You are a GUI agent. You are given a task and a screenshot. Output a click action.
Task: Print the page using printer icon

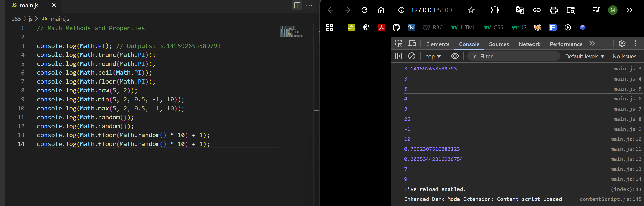point(554,10)
